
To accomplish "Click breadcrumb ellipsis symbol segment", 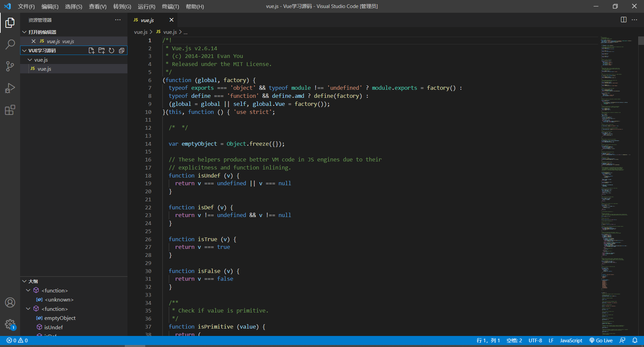I will pos(185,32).
